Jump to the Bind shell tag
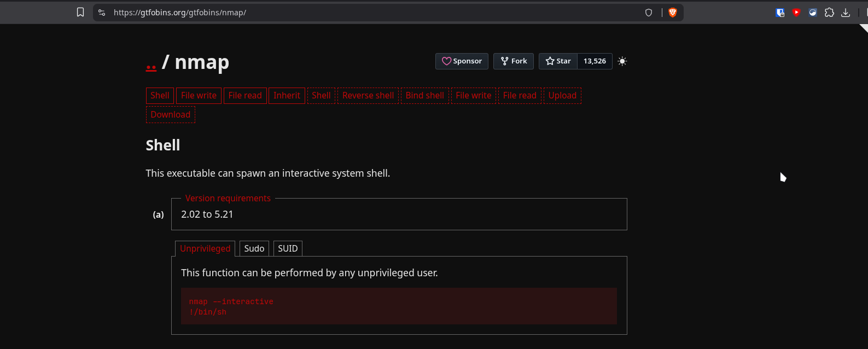Viewport: 868px width, 349px height. pos(425,96)
